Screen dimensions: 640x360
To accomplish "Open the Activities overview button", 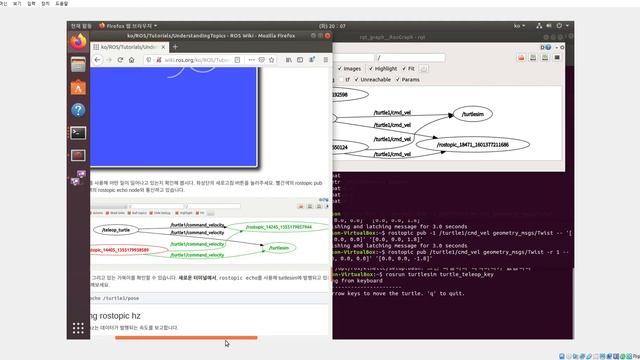I will pos(81,26).
